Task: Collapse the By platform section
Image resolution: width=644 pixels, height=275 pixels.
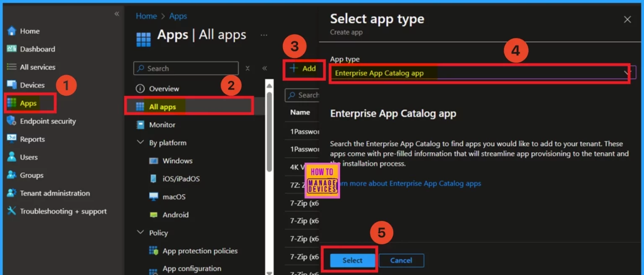Action: (140, 142)
